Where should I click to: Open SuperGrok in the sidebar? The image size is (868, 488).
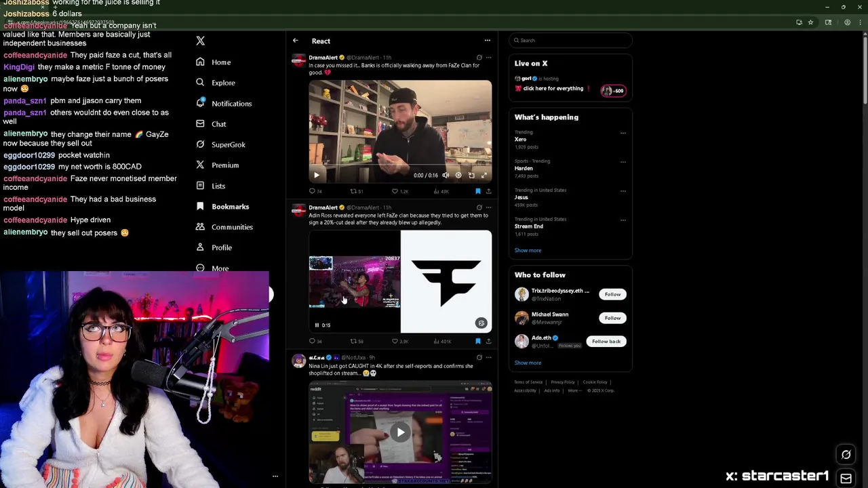point(229,144)
